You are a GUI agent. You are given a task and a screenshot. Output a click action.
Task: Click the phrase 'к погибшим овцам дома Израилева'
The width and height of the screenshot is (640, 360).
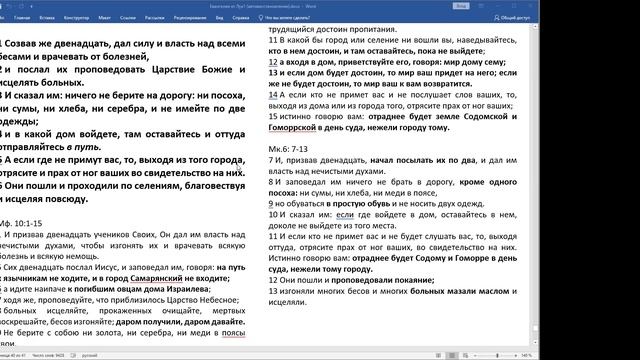138,289
